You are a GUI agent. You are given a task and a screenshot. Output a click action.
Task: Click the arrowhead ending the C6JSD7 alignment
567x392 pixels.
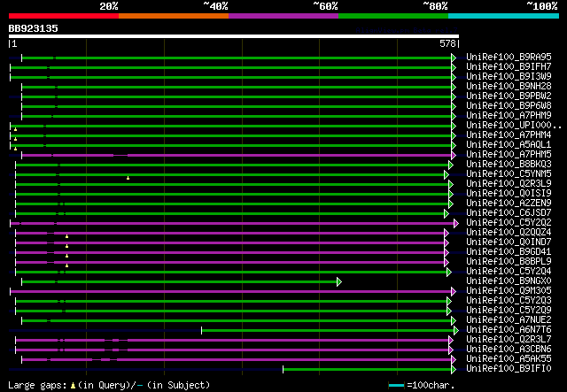coord(447,213)
